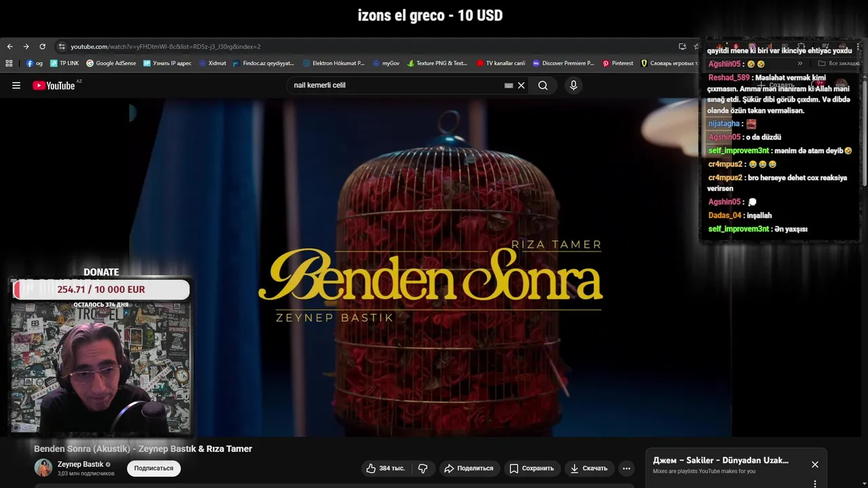This screenshot has width=868, height=488.
Task: Click the Поделиться share button
Action: (x=469, y=468)
